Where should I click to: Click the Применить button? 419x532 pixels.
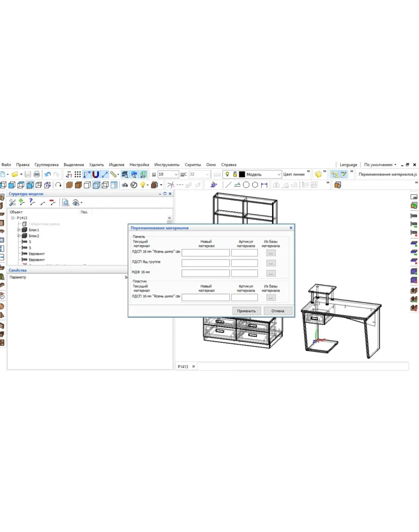246,311
